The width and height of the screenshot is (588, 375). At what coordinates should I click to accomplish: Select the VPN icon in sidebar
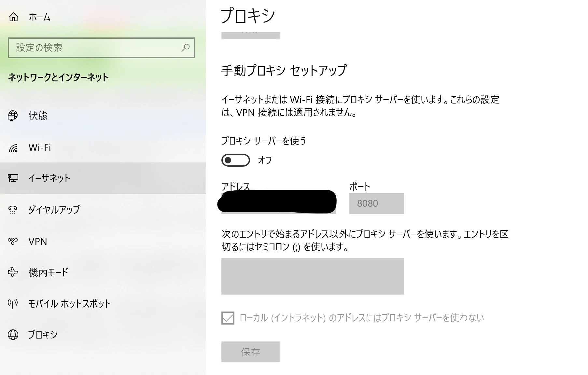tap(13, 241)
